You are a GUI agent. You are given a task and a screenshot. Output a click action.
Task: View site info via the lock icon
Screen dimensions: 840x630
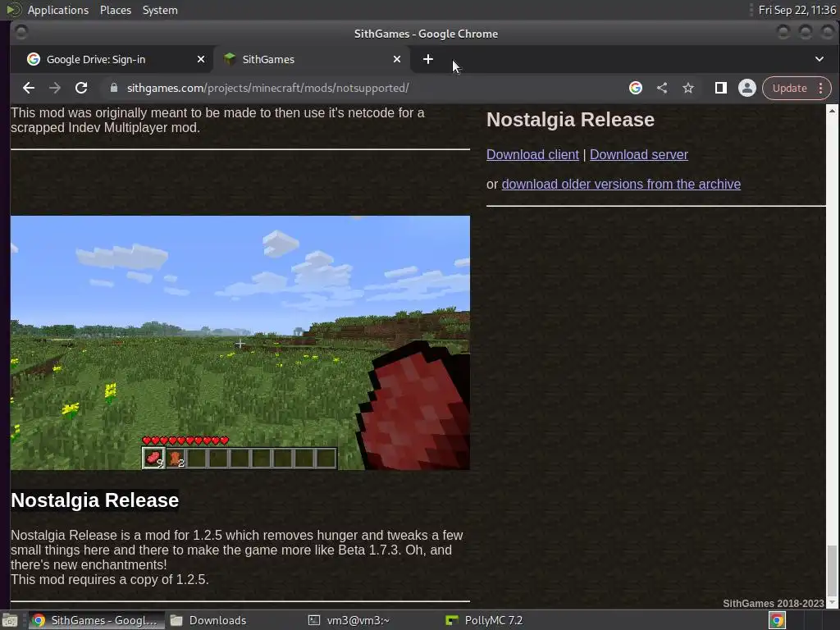[x=113, y=88]
